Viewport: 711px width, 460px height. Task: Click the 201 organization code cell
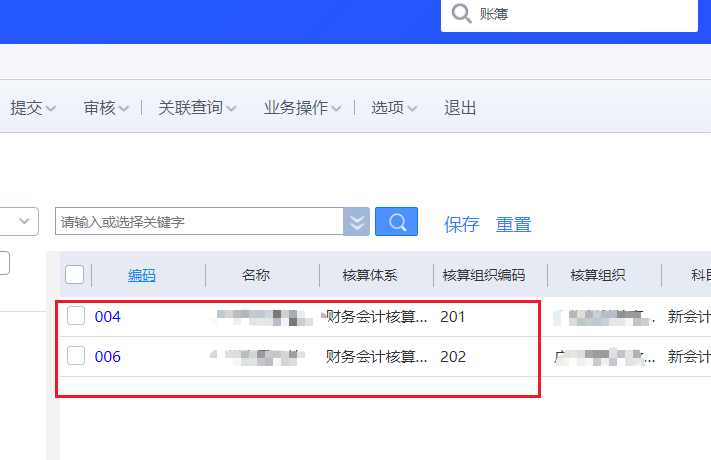tap(453, 317)
